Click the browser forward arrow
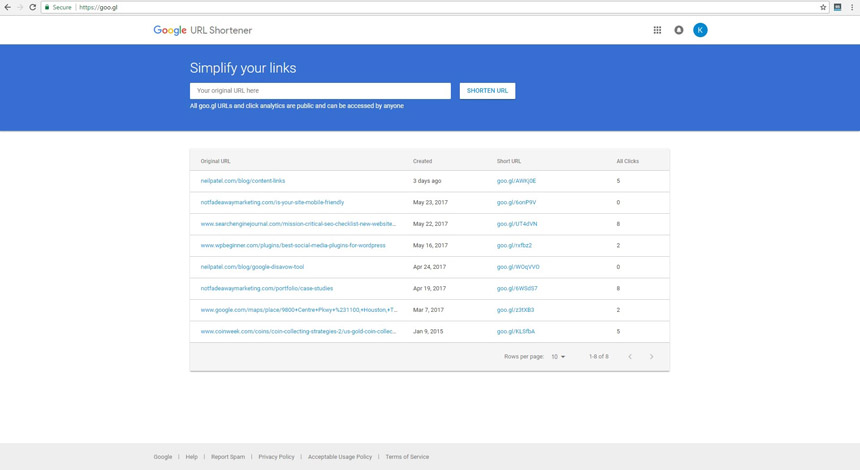Image resolution: width=860 pixels, height=470 pixels. pyautogui.click(x=20, y=7)
